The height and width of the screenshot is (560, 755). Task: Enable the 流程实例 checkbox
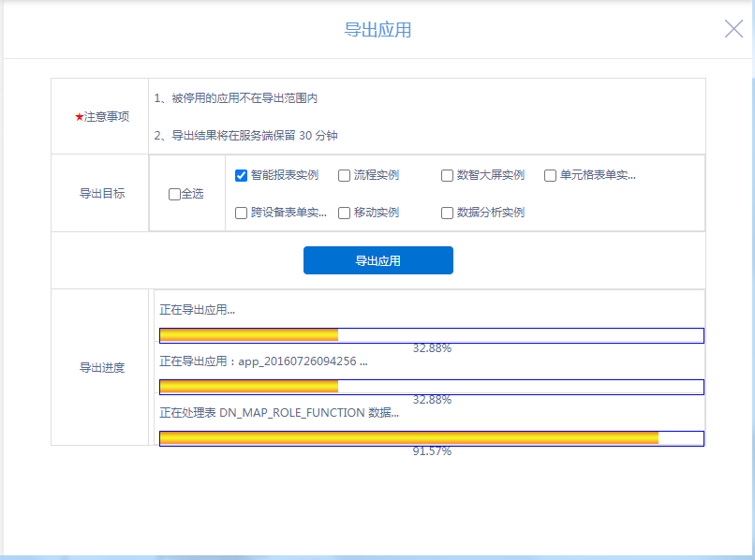coord(344,175)
